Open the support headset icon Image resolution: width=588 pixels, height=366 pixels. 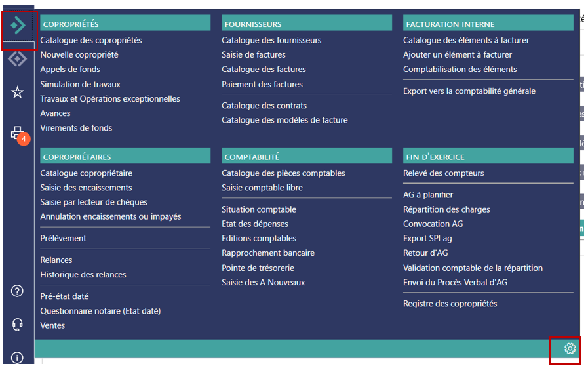[18, 325]
